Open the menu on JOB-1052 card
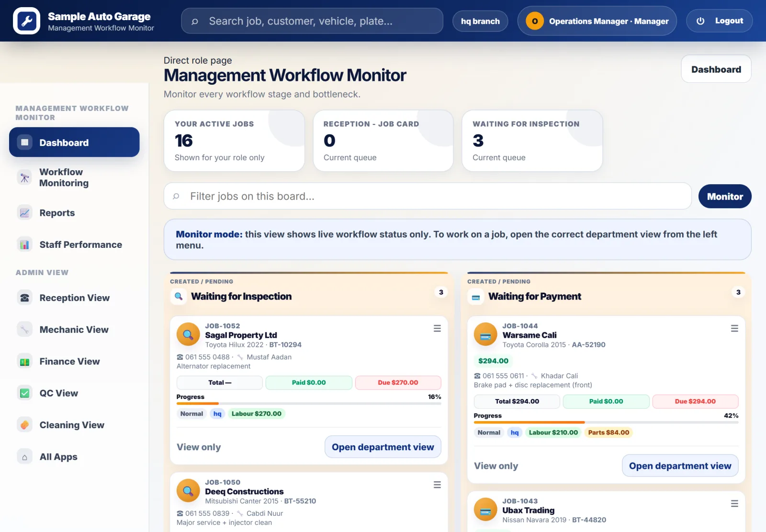The image size is (766, 532). (437, 329)
